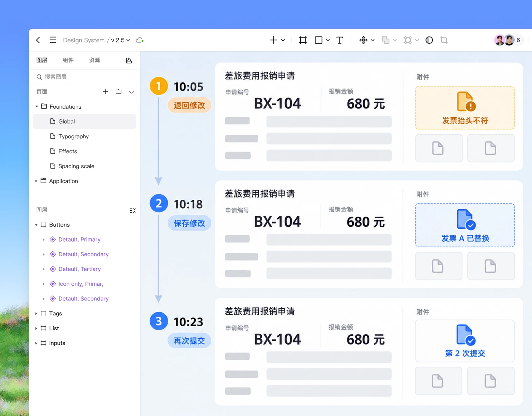The width and height of the screenshot is (532, 416).
Task: Open the rectangle shape tool dropdown arrow
Action: tap(328, 40)
